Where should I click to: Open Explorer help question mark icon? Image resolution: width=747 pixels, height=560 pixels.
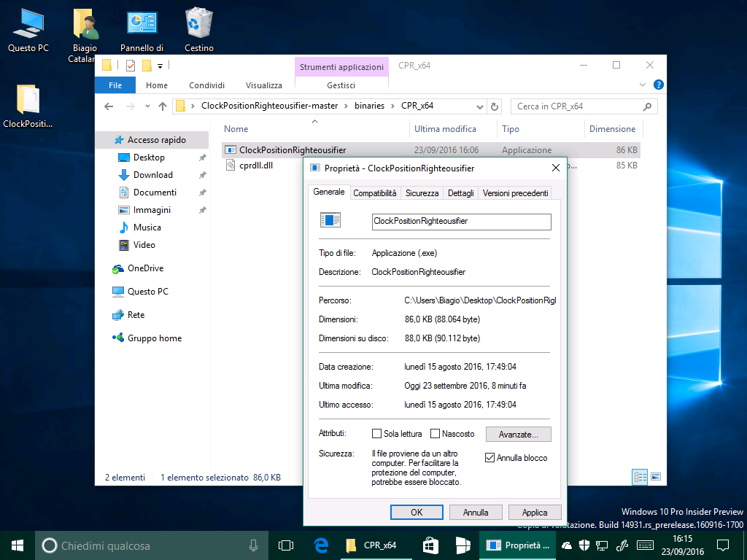coord(659,85)
